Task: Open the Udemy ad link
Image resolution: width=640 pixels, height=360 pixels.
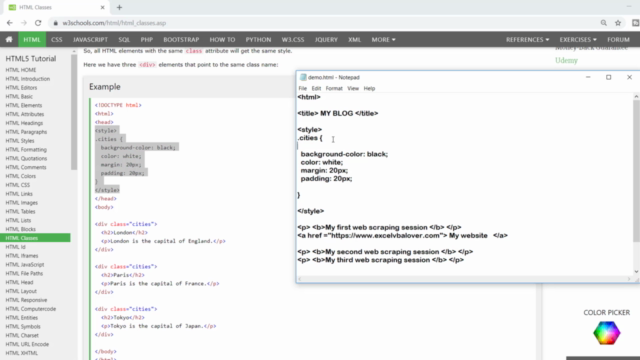Action: pyautogui.click(x=566, y=60)
